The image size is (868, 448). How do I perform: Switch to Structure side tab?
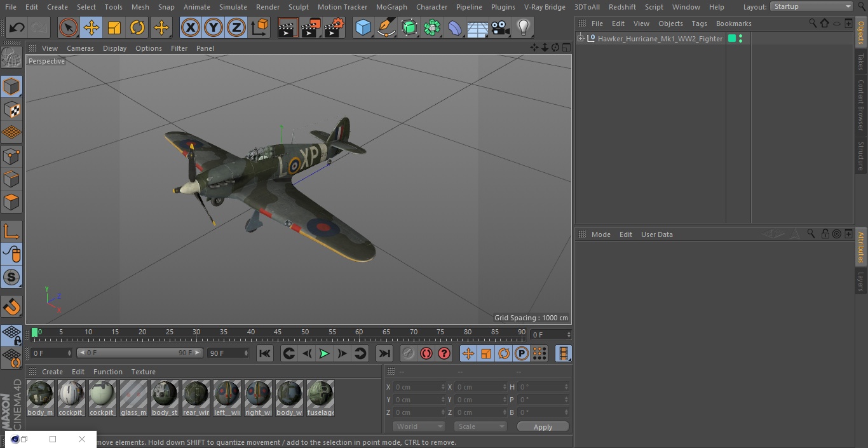(861, 156)
